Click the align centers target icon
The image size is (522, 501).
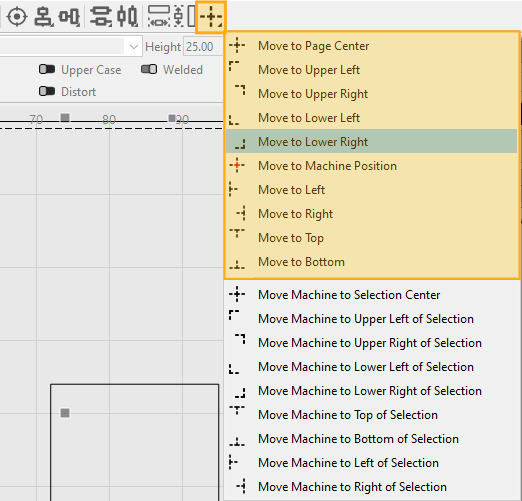pos(17,17)
